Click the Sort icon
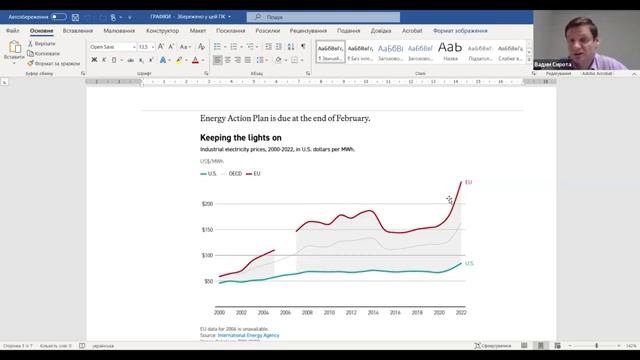Image resolution: width=640 pixels, height=360 pixels. coord(291,47)
